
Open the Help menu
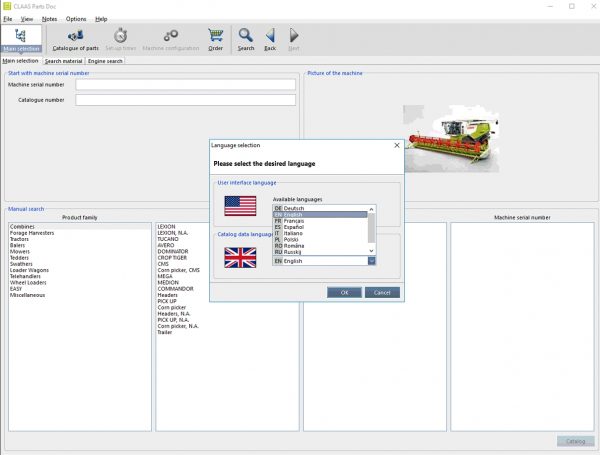[x=101, y=19]
